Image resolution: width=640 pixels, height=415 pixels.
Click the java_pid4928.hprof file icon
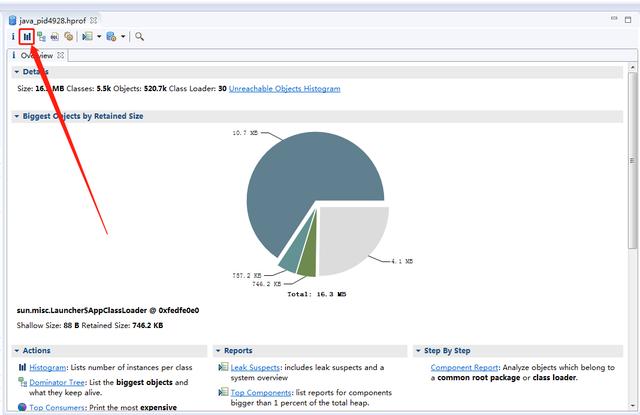tap(13, 20)
